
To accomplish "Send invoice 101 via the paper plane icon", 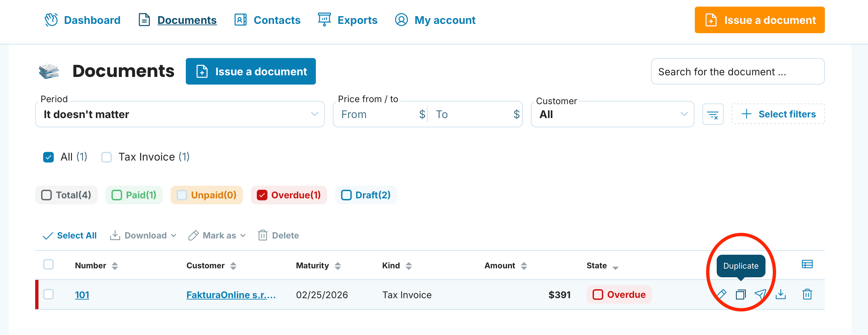I will [760, 295].
